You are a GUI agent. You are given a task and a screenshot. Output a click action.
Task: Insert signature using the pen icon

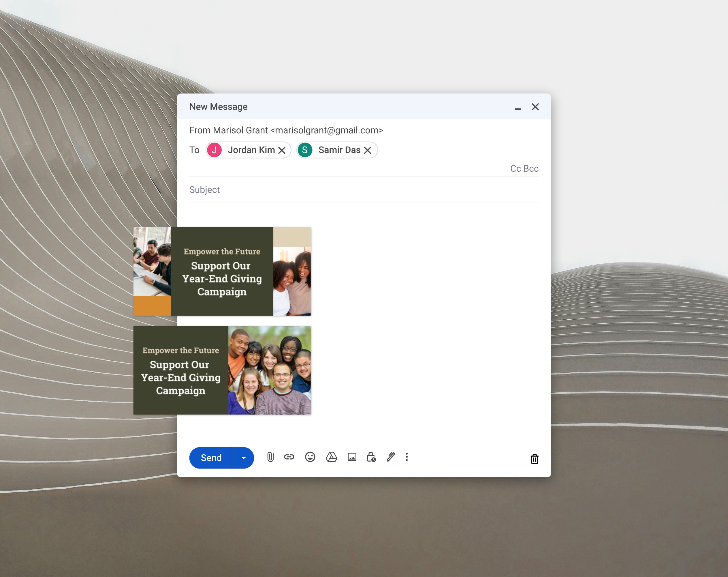391,457
